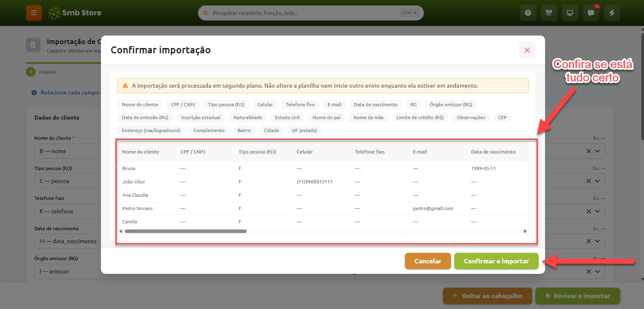The width and height of the screenshot is (644, 309).
Task: Select the Limite de crédito (R$) chip
Action: (x=420, y=118)
